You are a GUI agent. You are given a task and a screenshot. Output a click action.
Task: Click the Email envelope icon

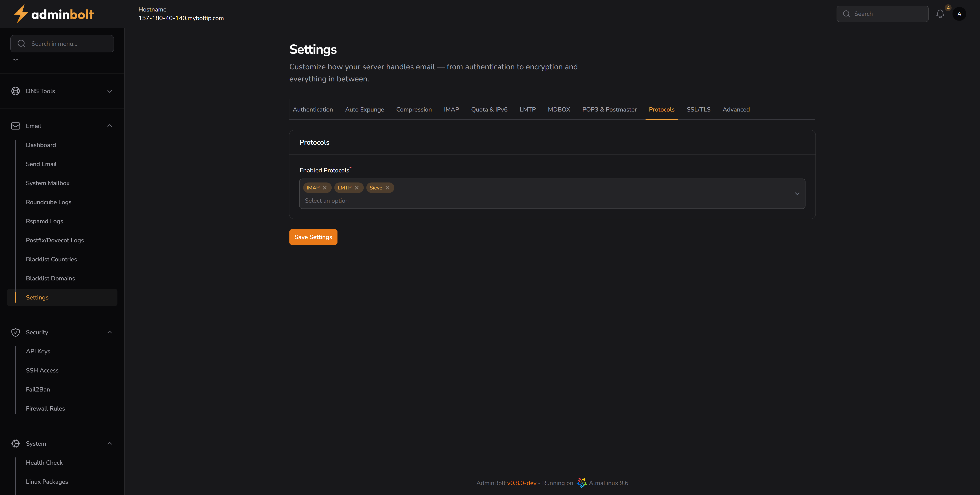(x=16, y=126)
